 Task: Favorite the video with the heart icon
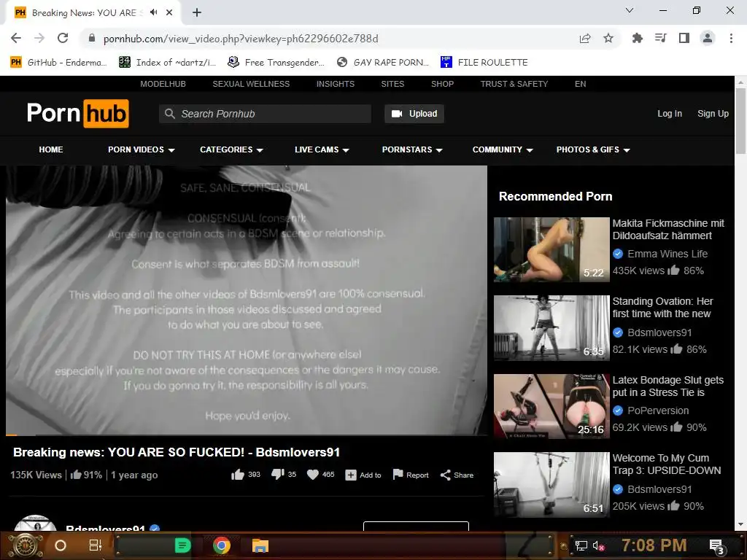tap(312, 475)
